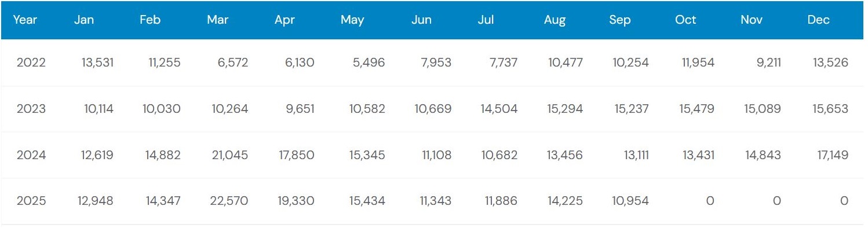Click the Mar column header
Image resolution: width=868 pixels, height=228 pixels.
click(x=217, y=20)
